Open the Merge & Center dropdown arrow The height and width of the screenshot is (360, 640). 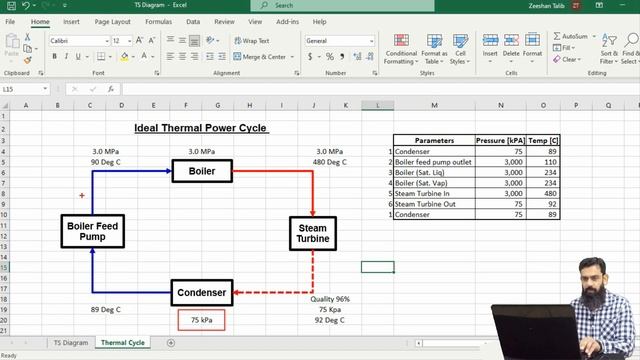pyautogui.click(x=292, y=57)
